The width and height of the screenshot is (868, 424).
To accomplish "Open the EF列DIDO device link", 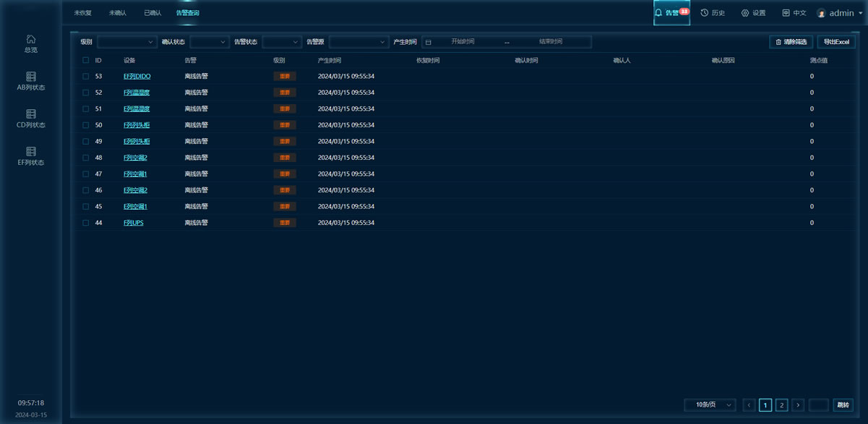I will point(137,76).
